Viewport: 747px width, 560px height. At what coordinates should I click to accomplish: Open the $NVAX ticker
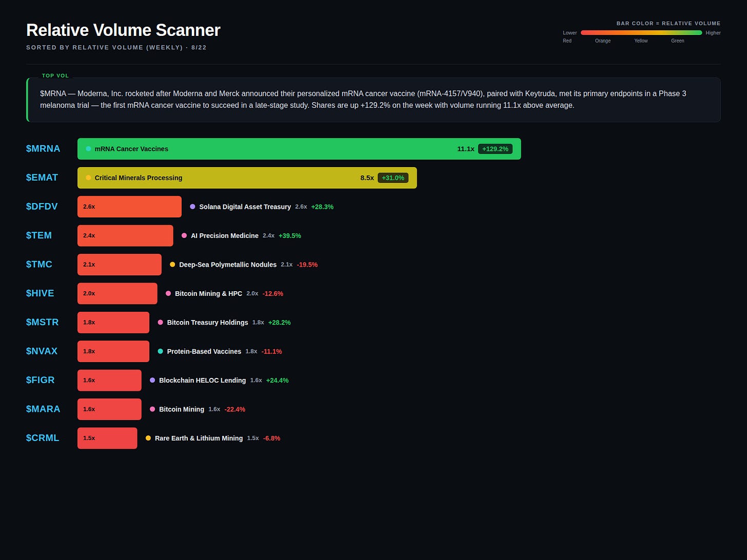click(x=42, y=351)
